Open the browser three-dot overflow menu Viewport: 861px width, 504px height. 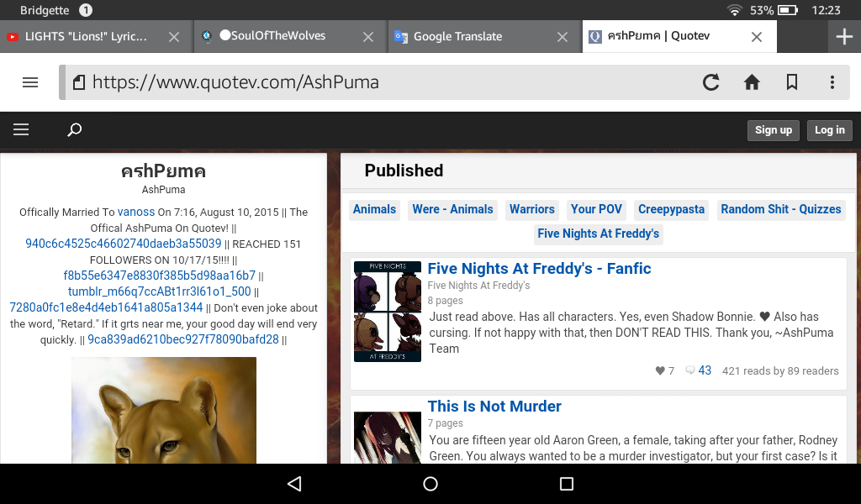[832, 82]
